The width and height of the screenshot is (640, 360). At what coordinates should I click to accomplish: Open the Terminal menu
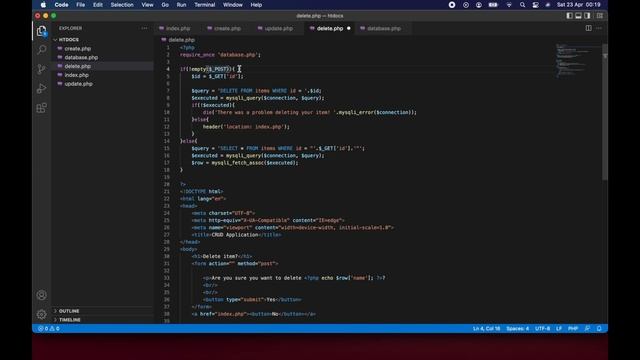pos(204,5)
